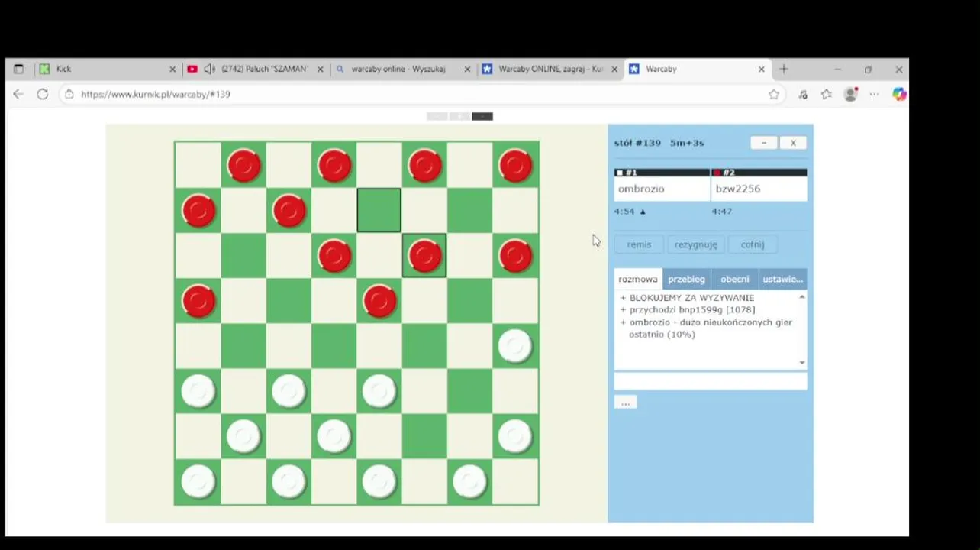Close the Warcaby ONLINE, zagraj tab
The image size is (980, 550).
pos(614,69)
